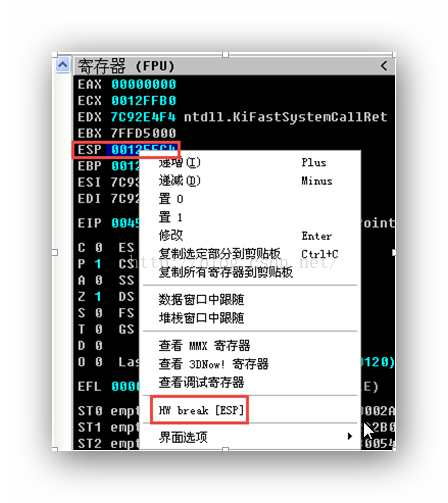Toggle the D flag value

(98, 346)
